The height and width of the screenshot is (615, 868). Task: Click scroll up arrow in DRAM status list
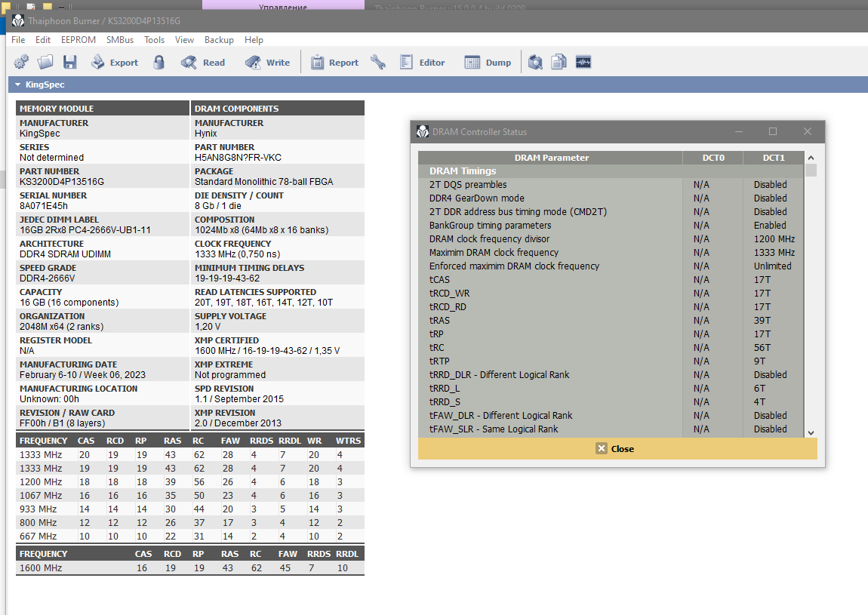click(x=811, y=158)
